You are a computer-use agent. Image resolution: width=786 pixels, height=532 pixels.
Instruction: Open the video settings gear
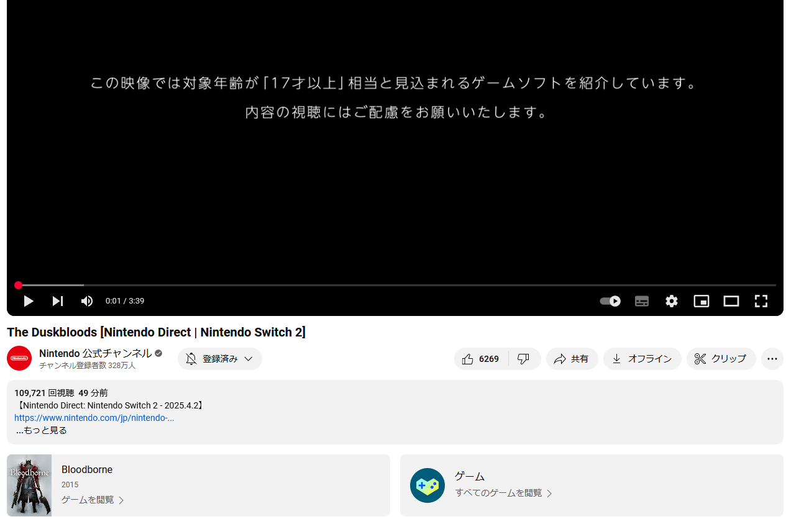tap(672, 301)
